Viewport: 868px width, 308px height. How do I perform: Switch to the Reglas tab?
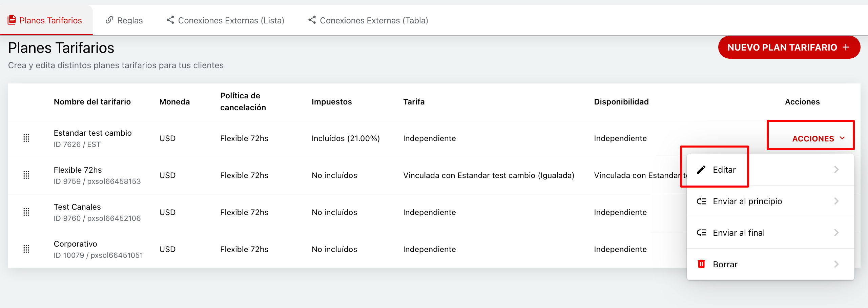130,20
